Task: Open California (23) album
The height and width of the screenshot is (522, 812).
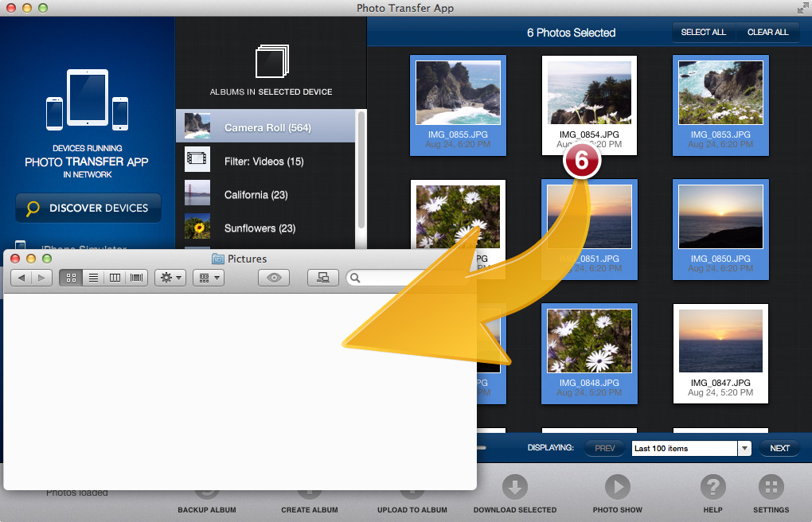Action: [266, 195]
